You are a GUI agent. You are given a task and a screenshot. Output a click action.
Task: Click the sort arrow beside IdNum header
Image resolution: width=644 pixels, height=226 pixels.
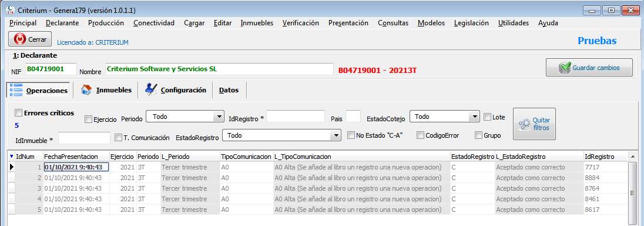pos(12,157)
